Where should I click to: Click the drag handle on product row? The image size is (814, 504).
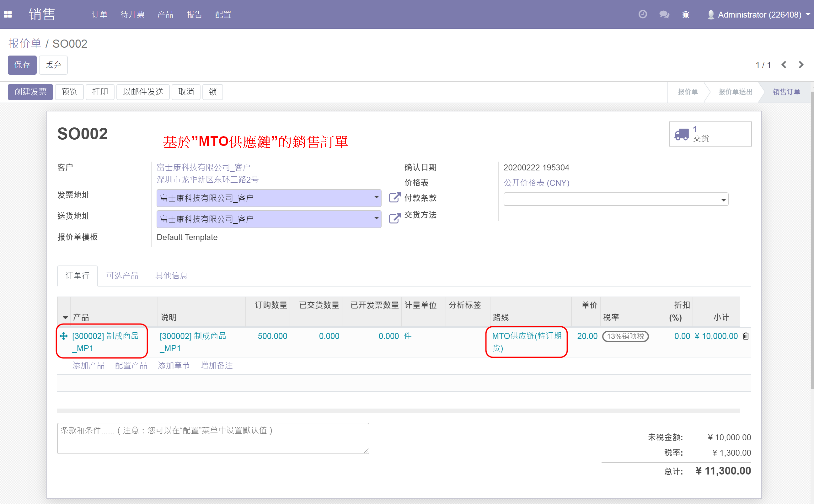(x=64, y=336)
